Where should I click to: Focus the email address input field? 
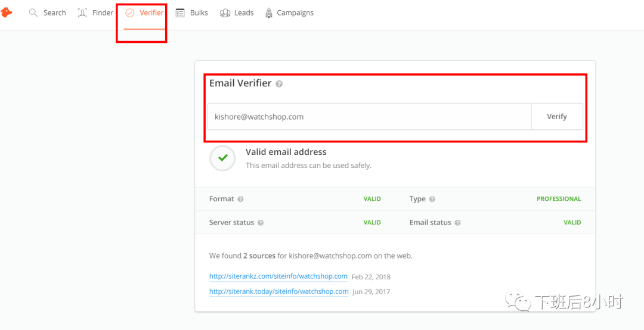tap(369, 117)
